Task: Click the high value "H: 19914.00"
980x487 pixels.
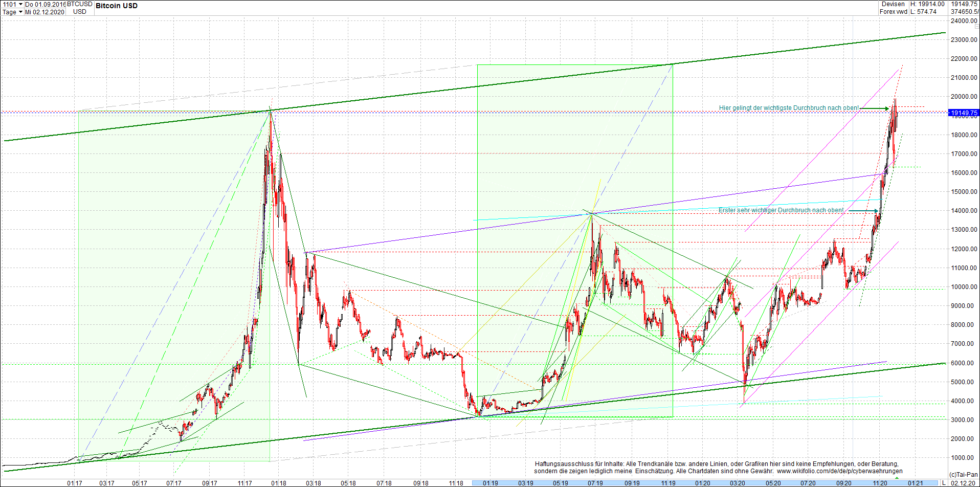Action: (927, 4)
